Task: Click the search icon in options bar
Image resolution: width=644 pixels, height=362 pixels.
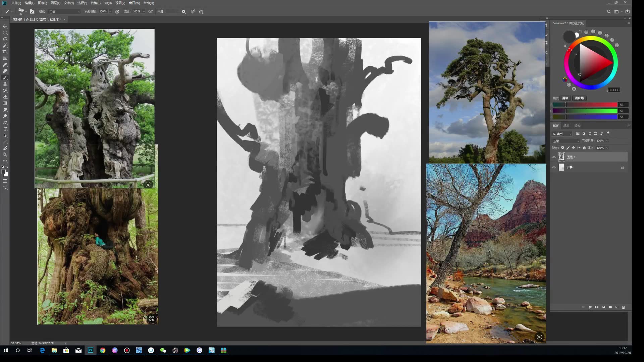Action: click(609, 11)
